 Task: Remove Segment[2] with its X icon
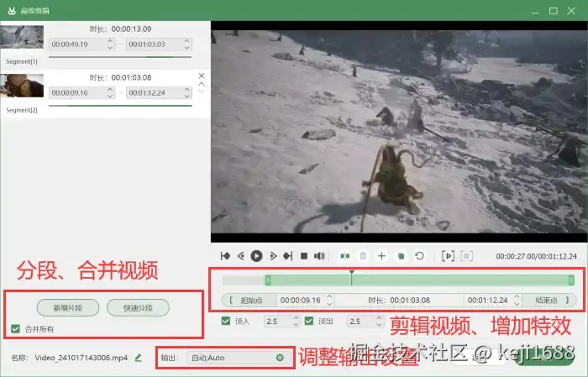click(x=202, y=76)
